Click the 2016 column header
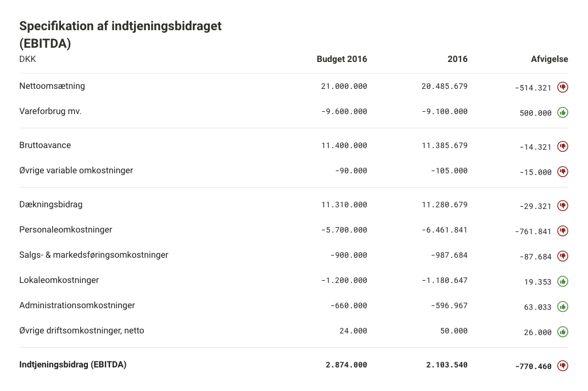Image resolution: width=588 pixels, height=391 pixels. (x=457, y=59)
